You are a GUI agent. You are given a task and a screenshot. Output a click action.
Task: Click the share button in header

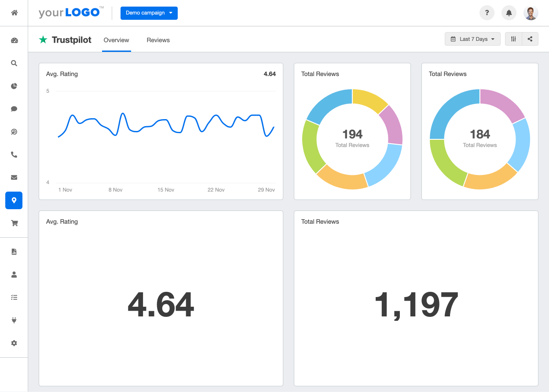point(530,39)
